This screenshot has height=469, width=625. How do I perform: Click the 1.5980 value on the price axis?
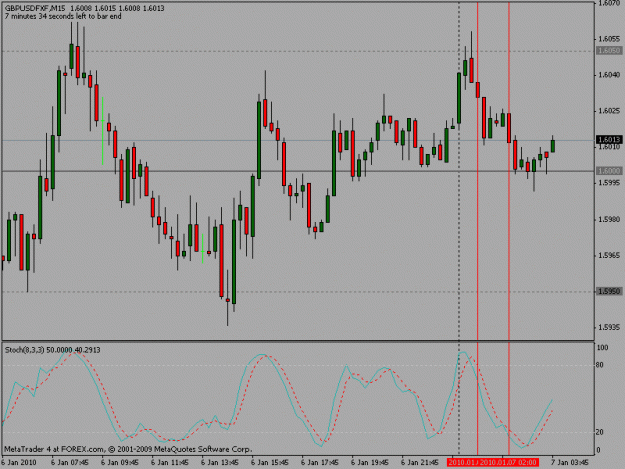click(x=609, y=219)
